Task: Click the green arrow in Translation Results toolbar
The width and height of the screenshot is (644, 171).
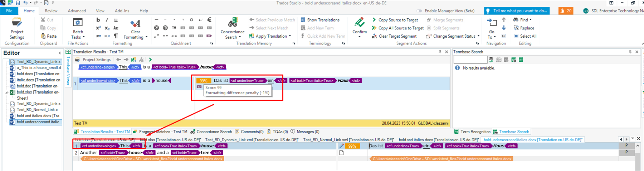Action: coord(150,60)
